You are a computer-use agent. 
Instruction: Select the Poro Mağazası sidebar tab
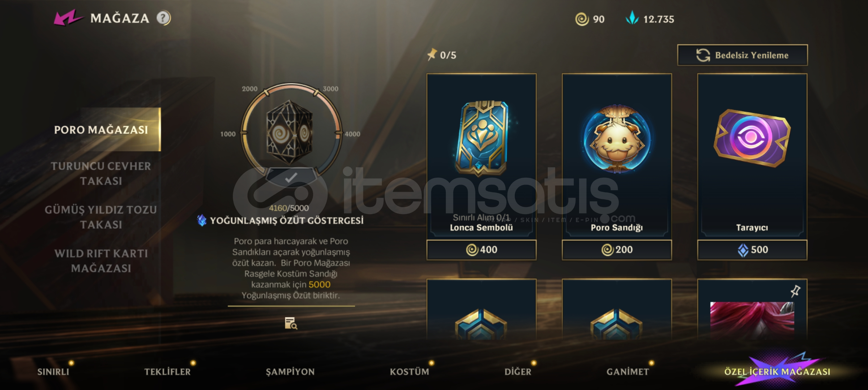(101, 129)
